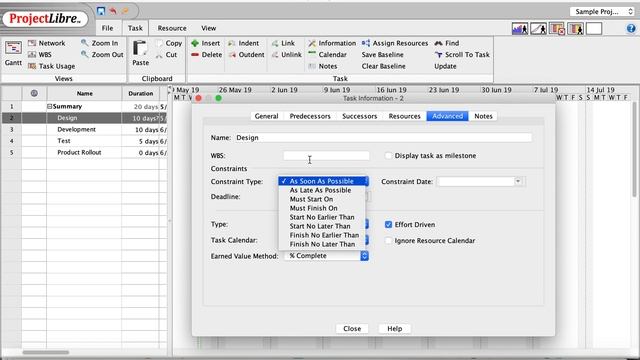This screenshot has height=360, width=640.
Task: Cut the selected task
Action: (x=167, y=54)
